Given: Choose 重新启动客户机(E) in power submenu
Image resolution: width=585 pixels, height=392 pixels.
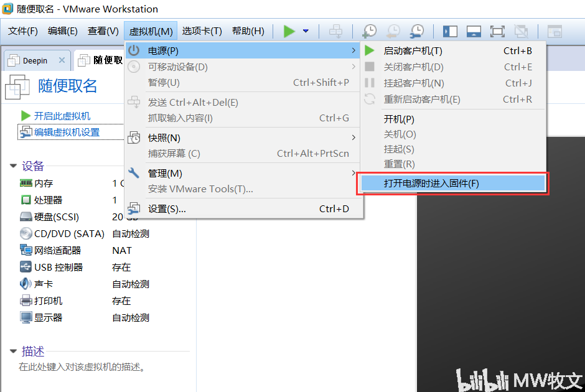Looking at the screenshot, I should click(x=453, y=99).
